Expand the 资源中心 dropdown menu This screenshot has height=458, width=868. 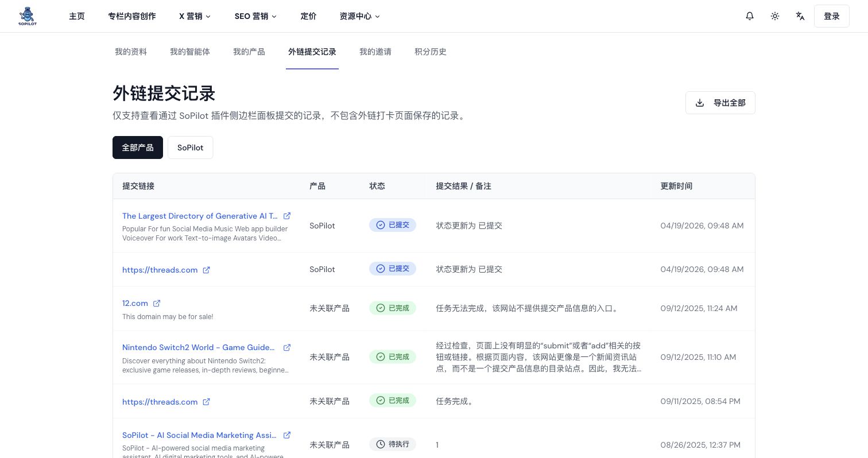(x=360, y=16)
